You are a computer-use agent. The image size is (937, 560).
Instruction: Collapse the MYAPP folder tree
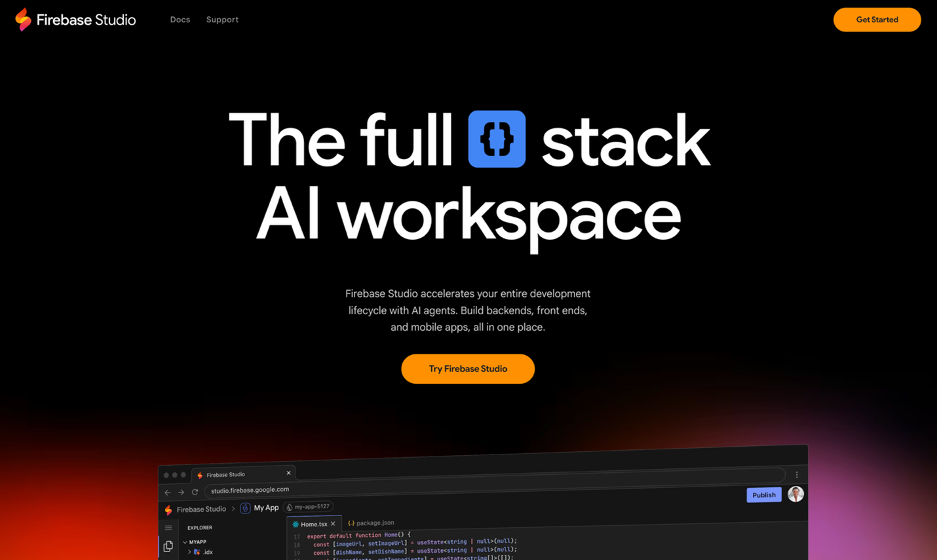coord(185,542)
